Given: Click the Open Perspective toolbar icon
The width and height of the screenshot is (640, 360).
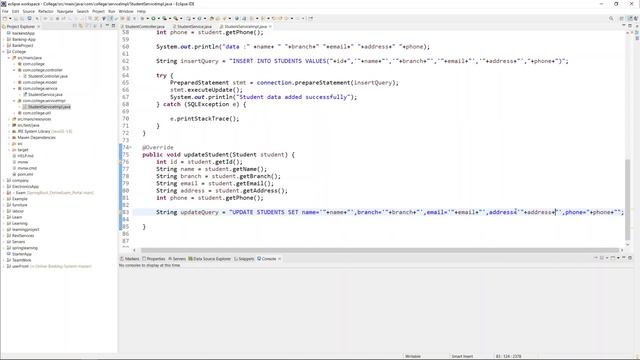Looking at the screenshot, I should pyautogui.click(x=622, y=18).
